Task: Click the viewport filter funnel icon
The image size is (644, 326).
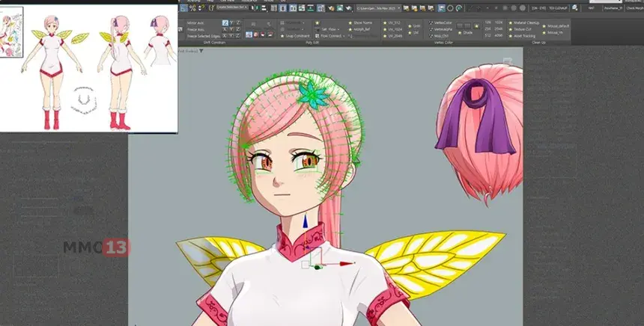Action: click(x=201, y=51)
